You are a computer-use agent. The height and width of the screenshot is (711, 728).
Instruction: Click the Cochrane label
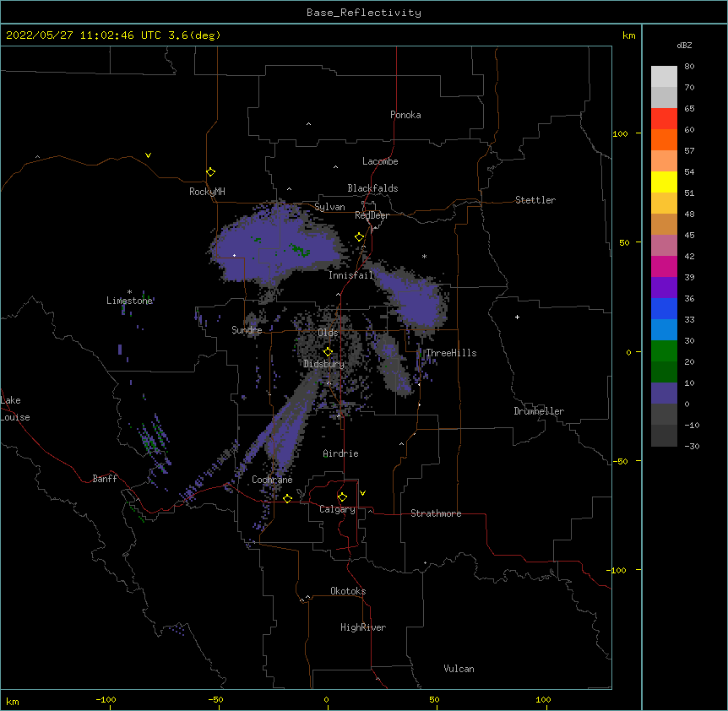pyautogui.click(x=272, y=480)
